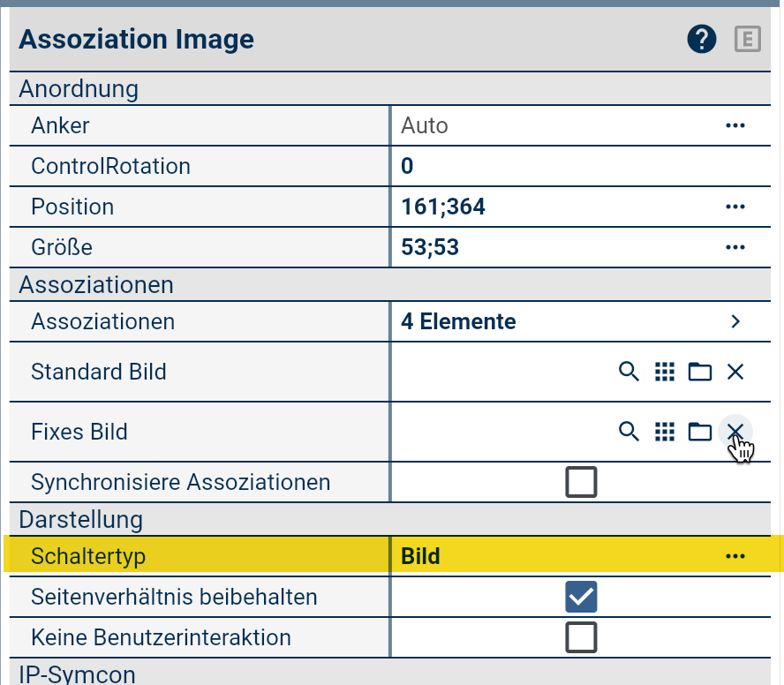Toggle the expert mode E icon

pyautogui.click(x=748, y=40)
